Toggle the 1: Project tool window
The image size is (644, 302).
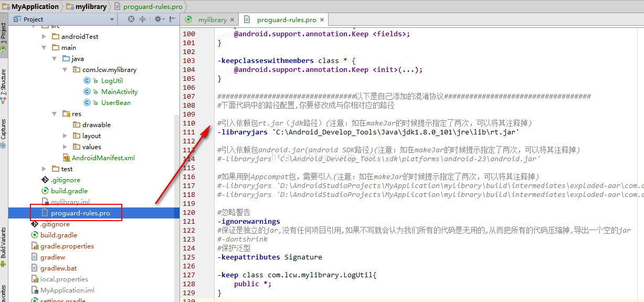click(3, 37)
